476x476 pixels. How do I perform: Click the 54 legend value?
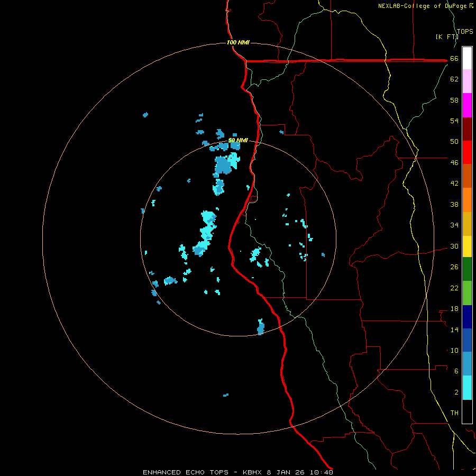pos(454,121)
